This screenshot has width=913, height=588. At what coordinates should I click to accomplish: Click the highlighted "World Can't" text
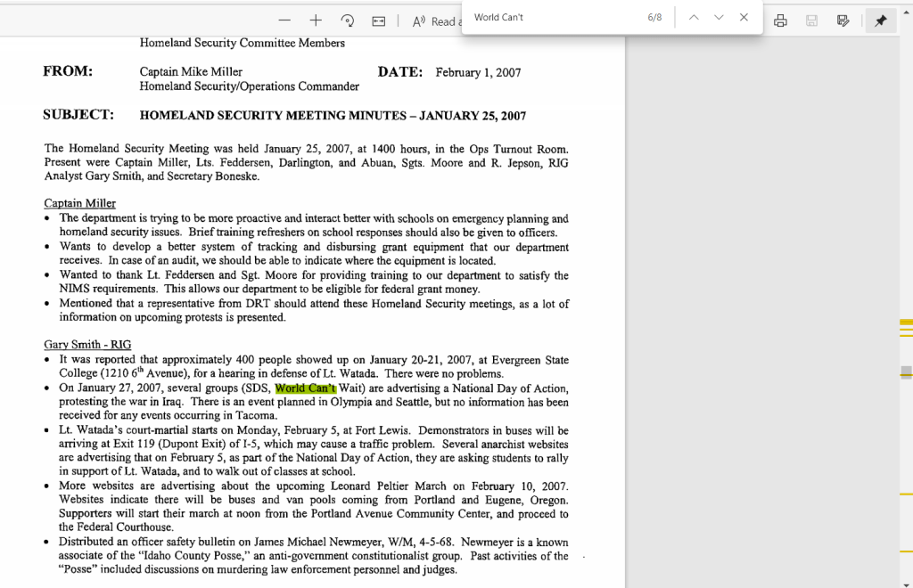pos(306,388)
